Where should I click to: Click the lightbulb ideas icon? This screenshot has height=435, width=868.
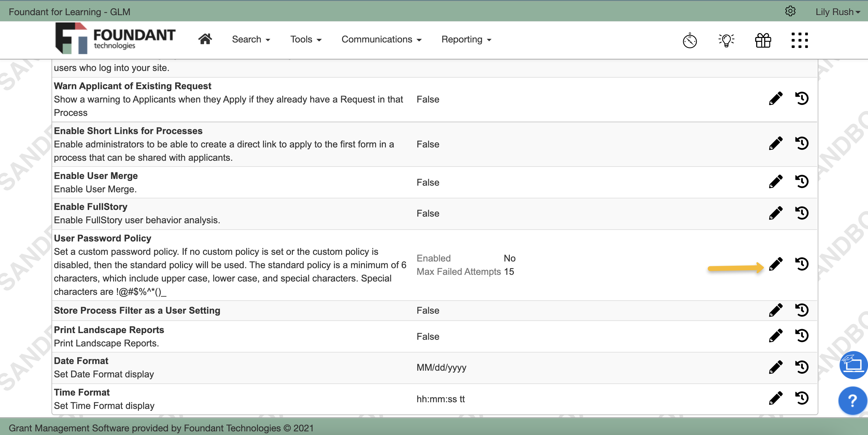pos(726,40)
